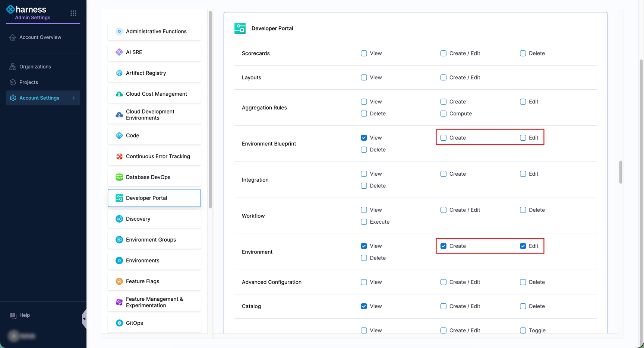644x348 pixels.
Task: Expand the Account Settings chevron
Action: pos(73,98)
